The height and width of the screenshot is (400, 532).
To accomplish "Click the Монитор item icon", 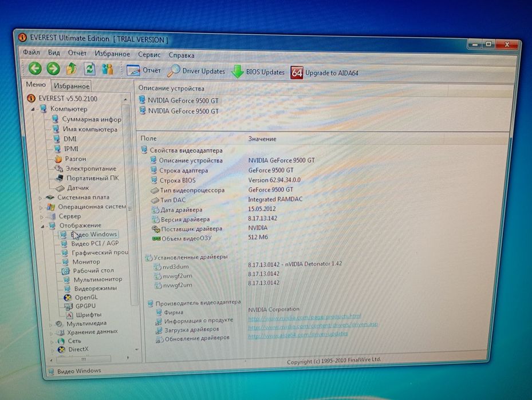I will [65, 262].
